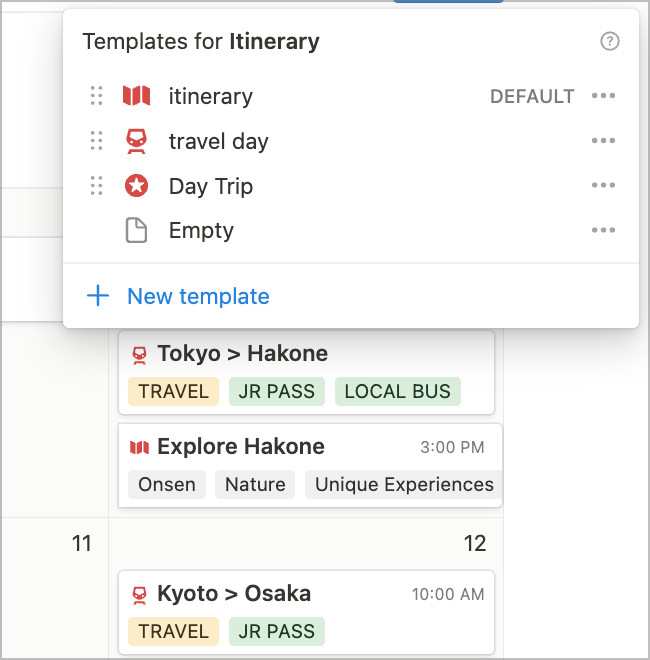Click the 10:00 AM time on Kyoto > Osaka
The width and height of the screenshot is (650, 660).
click(448, 595)
